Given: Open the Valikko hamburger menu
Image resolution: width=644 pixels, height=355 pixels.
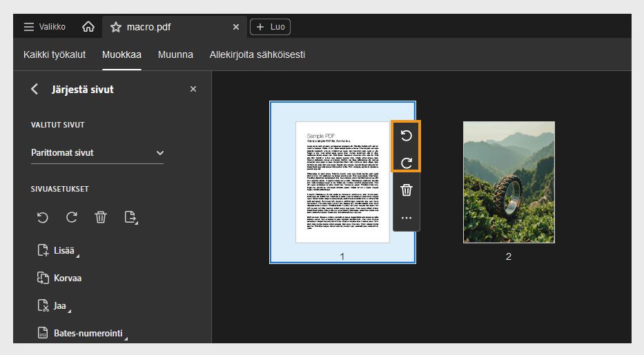Looking at the screenshot, I should click(44, 27).
